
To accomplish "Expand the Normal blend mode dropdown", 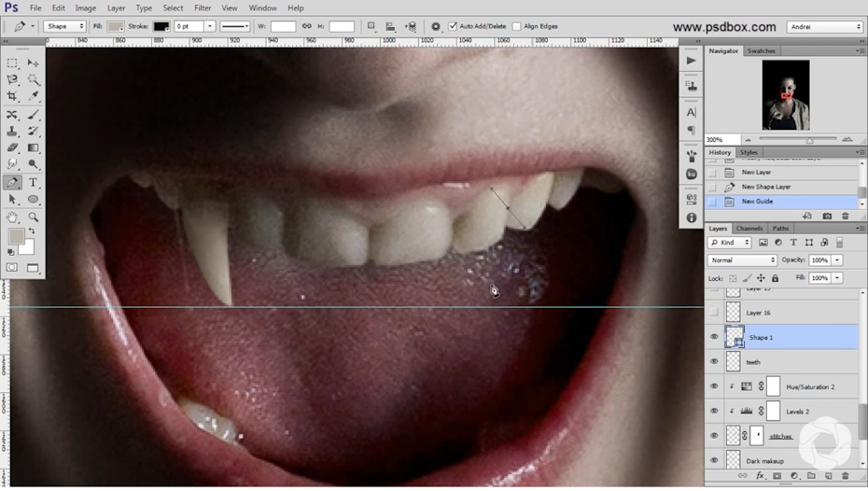I will [742, 260].
